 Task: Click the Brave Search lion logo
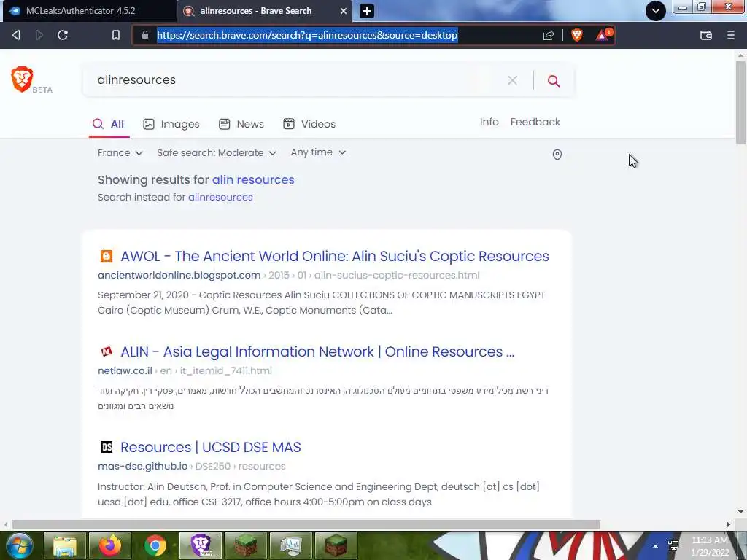click(22, 79)
